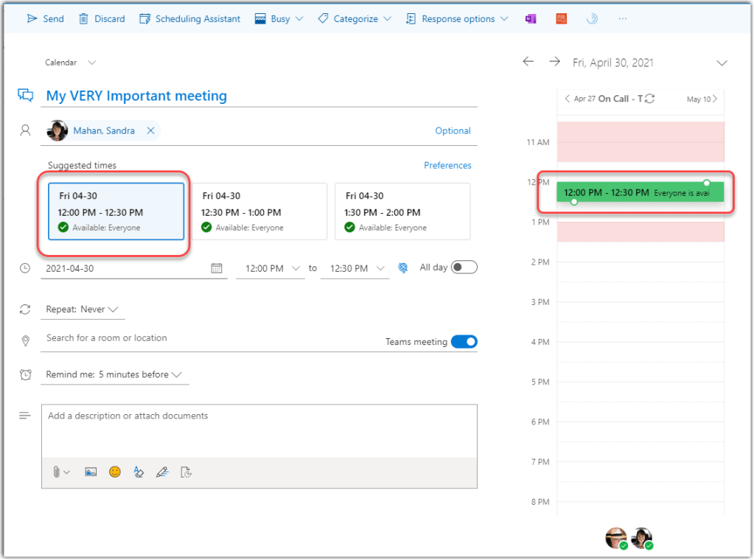This screenshot has height=560, width=754.
Task: Open the Response options menu
Action: pyautogui.click(x=457, y=19)
